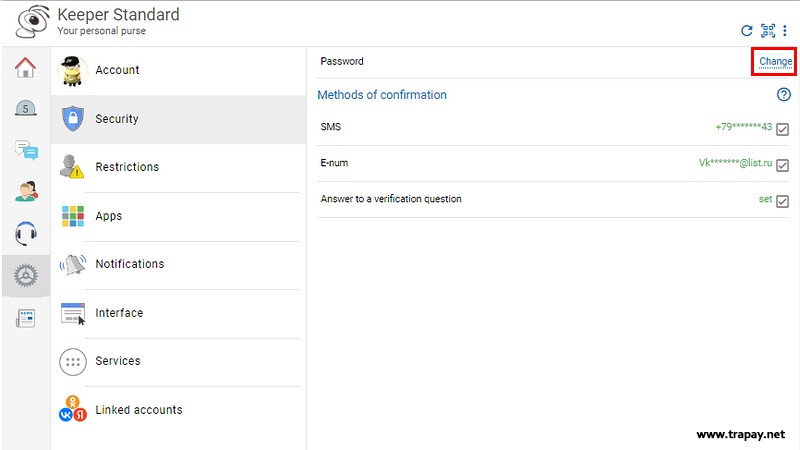Select the Account settings section
The height and width of the screenshot is (450, 800).
click(x=117, y=70)
